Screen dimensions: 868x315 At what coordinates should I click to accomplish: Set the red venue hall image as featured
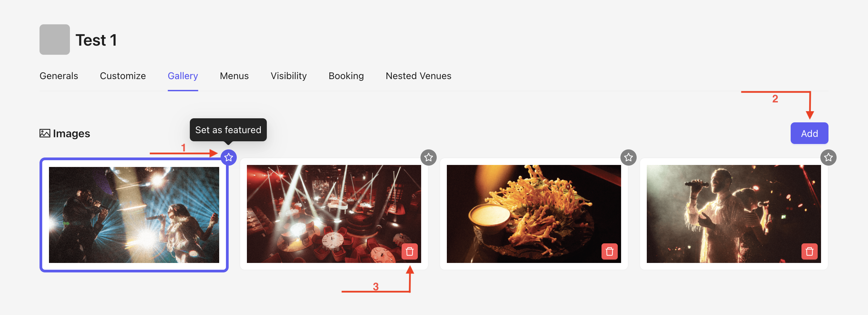click(x=429, y=157)
